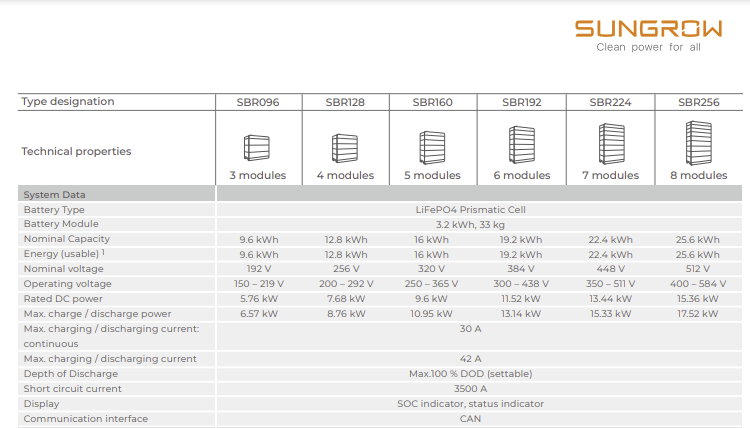This screenshot has height=428, width=750.
Task: Click the '3500 A' short circuit value
Action: point(470,389)
